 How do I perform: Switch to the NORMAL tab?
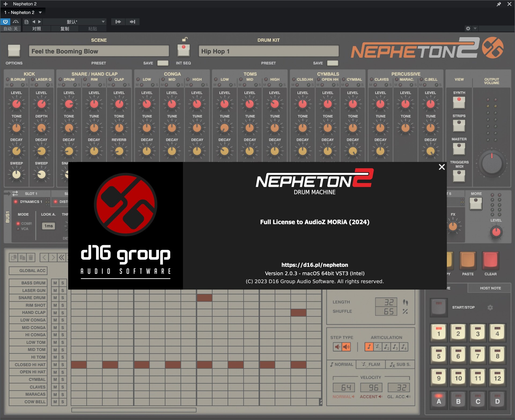tap(341, 364)
